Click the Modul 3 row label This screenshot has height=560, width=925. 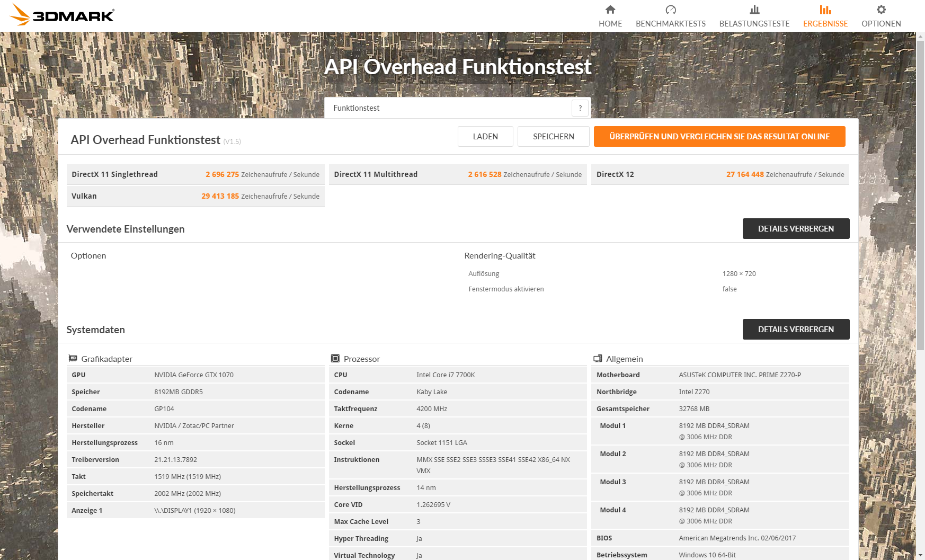tap(612, 482)
